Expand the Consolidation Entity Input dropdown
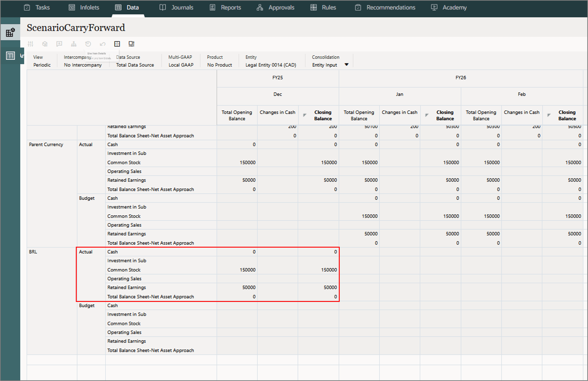Screen dimensions: 588x381 (x=346, y=65)
